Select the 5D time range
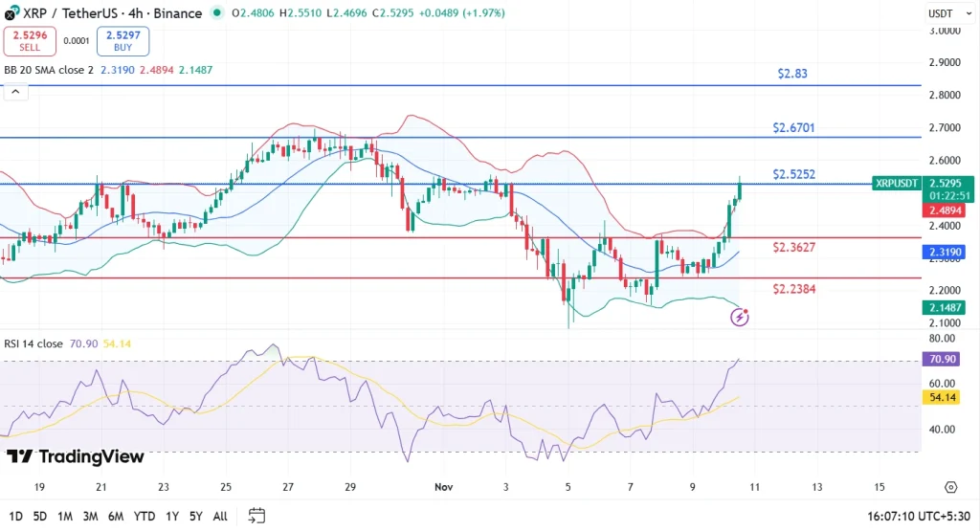The image size is (980, 531). coord(39,516)
